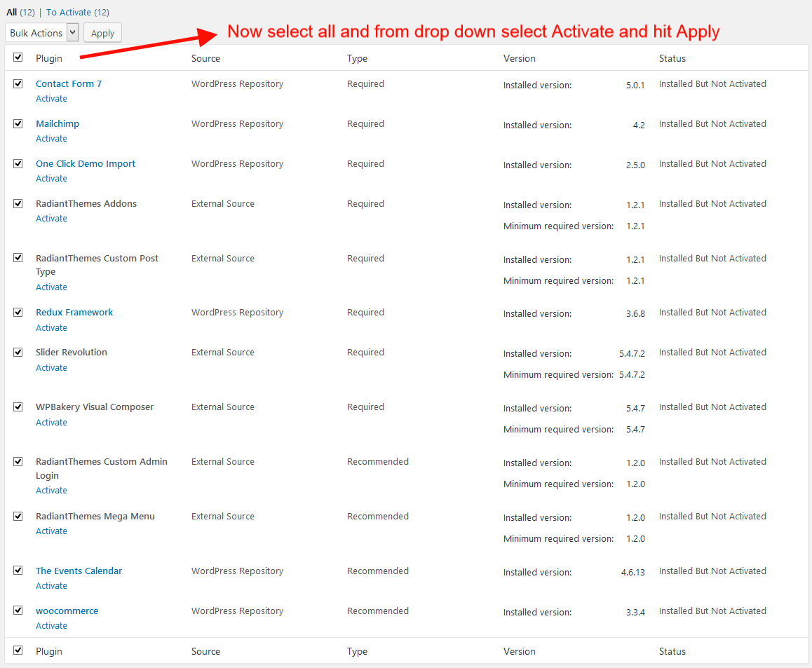The width and height of the screenshot is (812, 668).
Task: Open the Contact Form 7 plugin link
Action: pos(69,83)
